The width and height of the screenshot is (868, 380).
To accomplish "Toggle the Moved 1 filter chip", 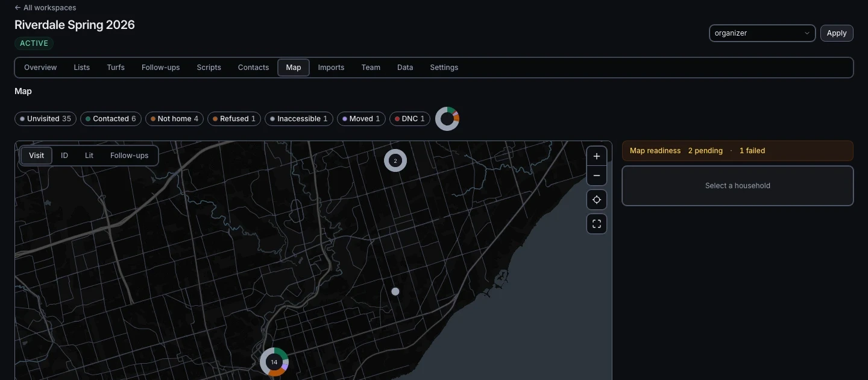I will (361, 119).
